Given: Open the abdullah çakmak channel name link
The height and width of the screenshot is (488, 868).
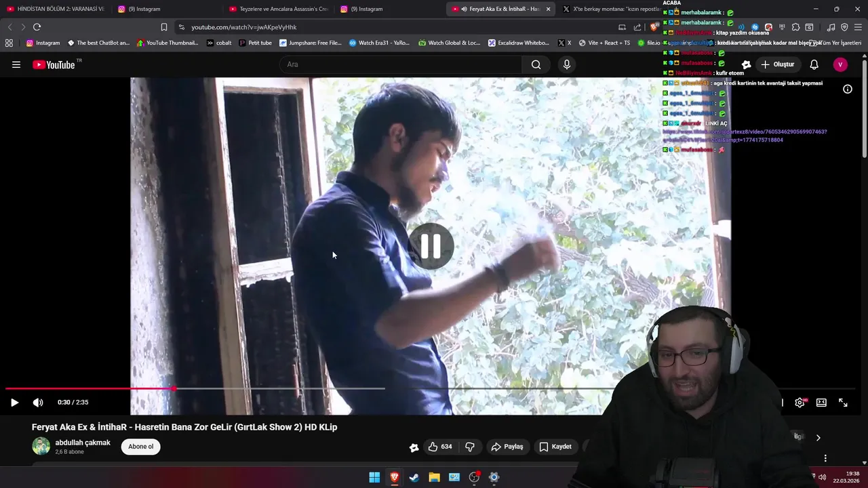Looking at the screenshot, I should coord(83,443).
